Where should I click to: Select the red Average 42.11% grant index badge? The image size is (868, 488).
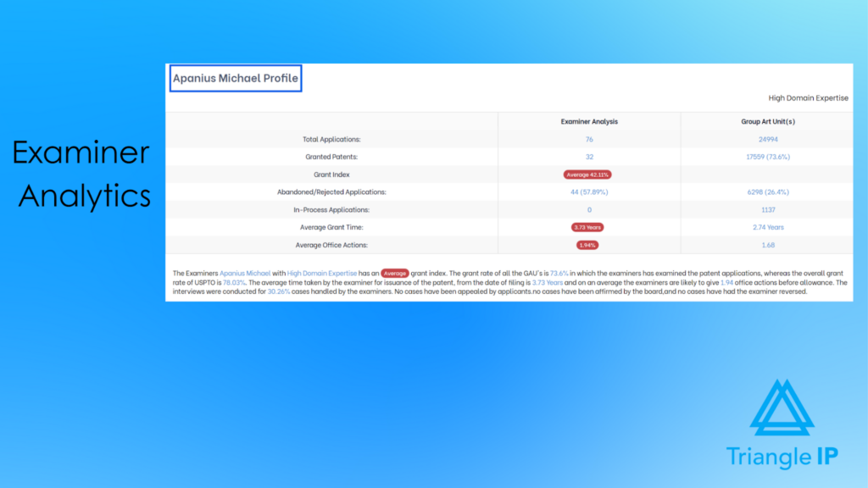pos(589,175)
